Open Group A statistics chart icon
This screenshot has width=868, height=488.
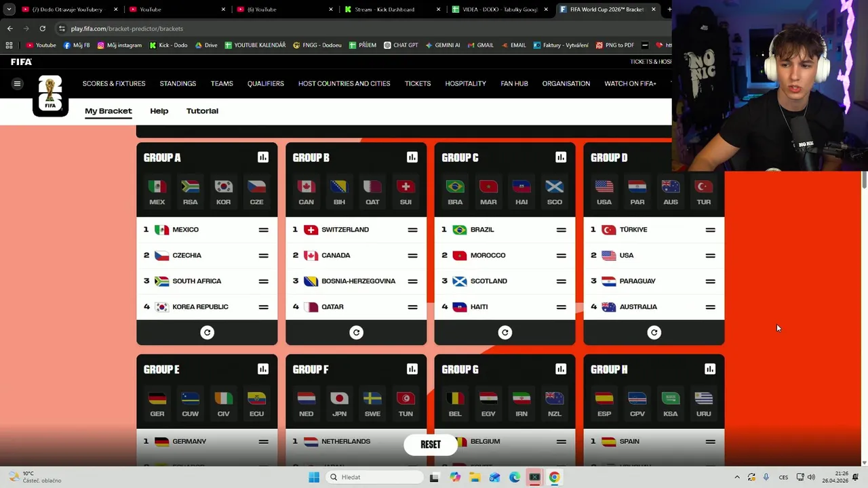263,157
